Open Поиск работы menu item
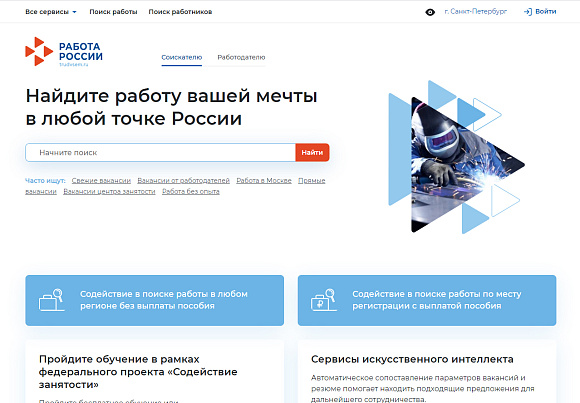Image resolution: width=580 pixels, height=403 pixels. coord(113,12)
